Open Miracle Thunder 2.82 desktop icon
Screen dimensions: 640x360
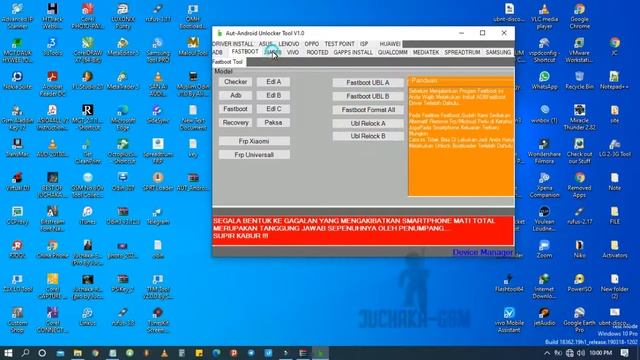tap(579, 117)
